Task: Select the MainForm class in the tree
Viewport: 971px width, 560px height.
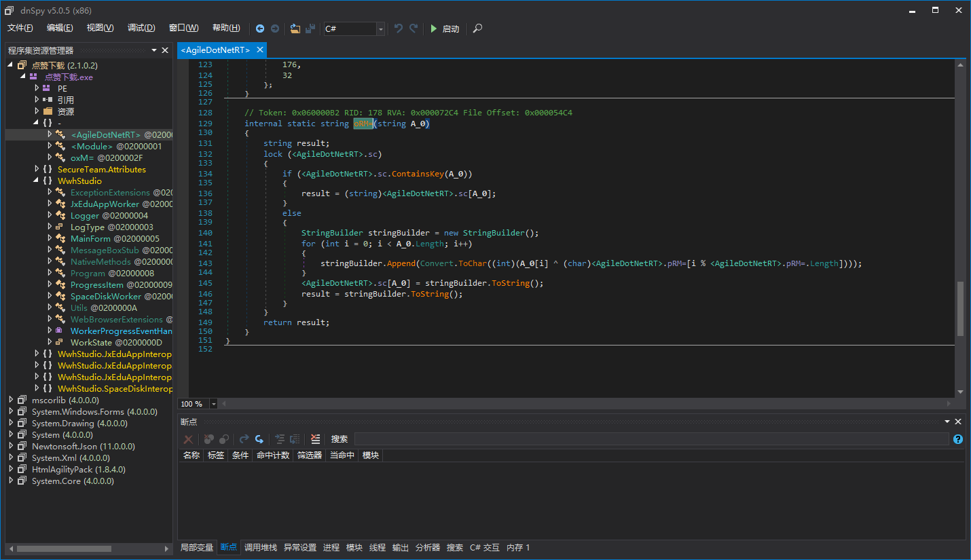Action: (x=90, y=238)
